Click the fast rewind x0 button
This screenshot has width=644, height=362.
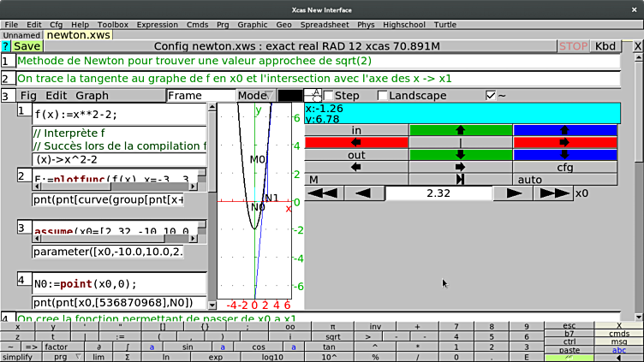[322, 193]
